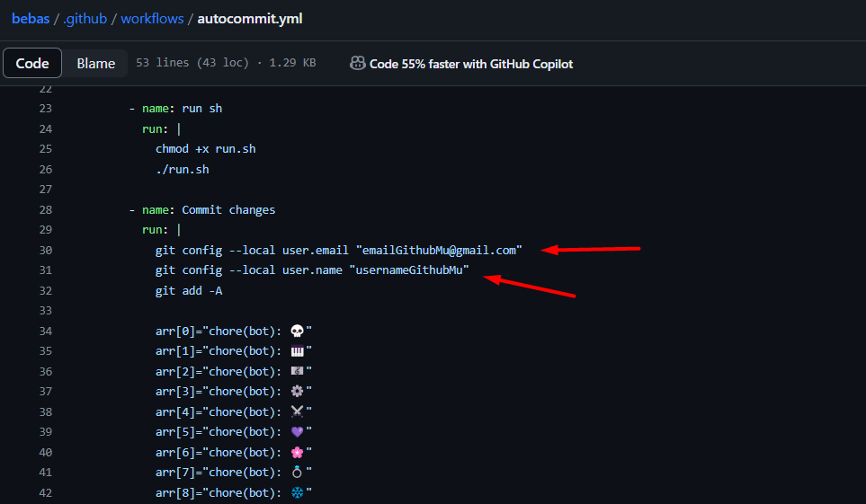This screenshot has width=866, height=504.
Task: Go to the workflows folder breadcrumb
Action: [x=152, y=18]
